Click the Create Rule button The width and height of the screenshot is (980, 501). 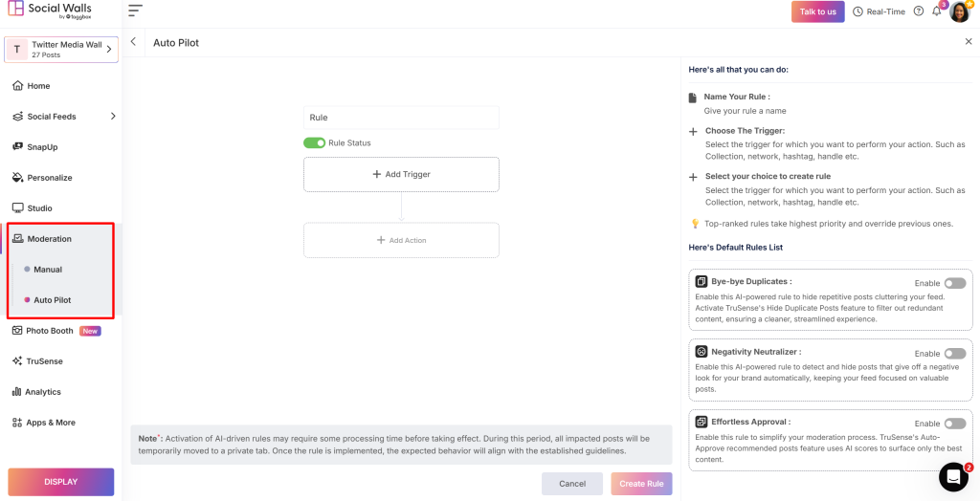pyautogui.click(x=641, y=484)
